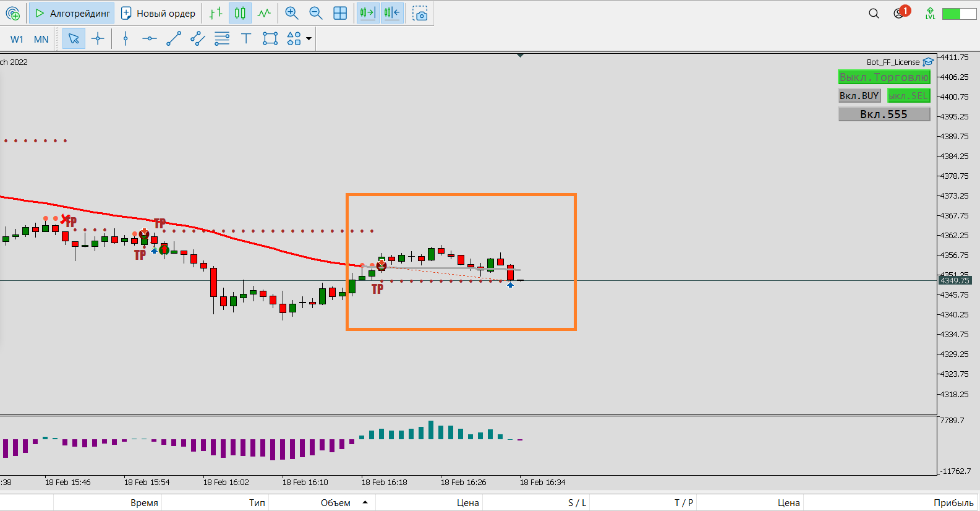The width and height of the screenshot is (980, 511).
Task: Select the equidistant channel tool
Action: click(x=198, y=39)
